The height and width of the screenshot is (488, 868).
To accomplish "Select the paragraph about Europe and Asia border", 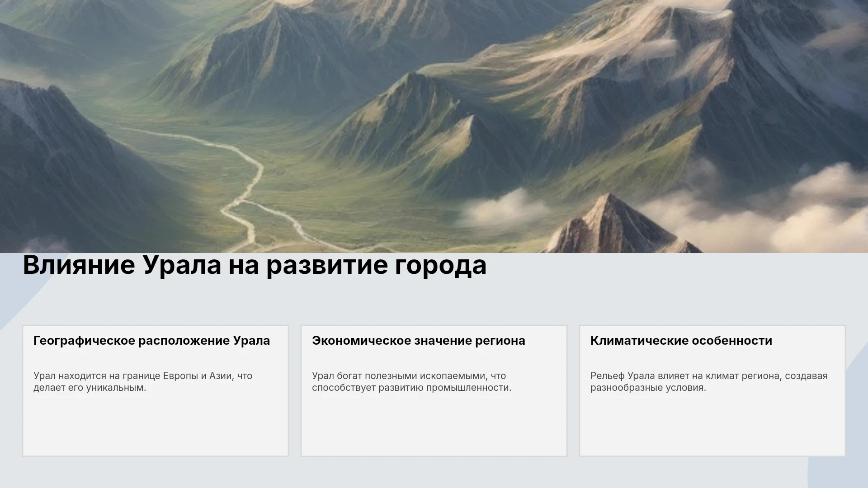I will click(143, 382).
